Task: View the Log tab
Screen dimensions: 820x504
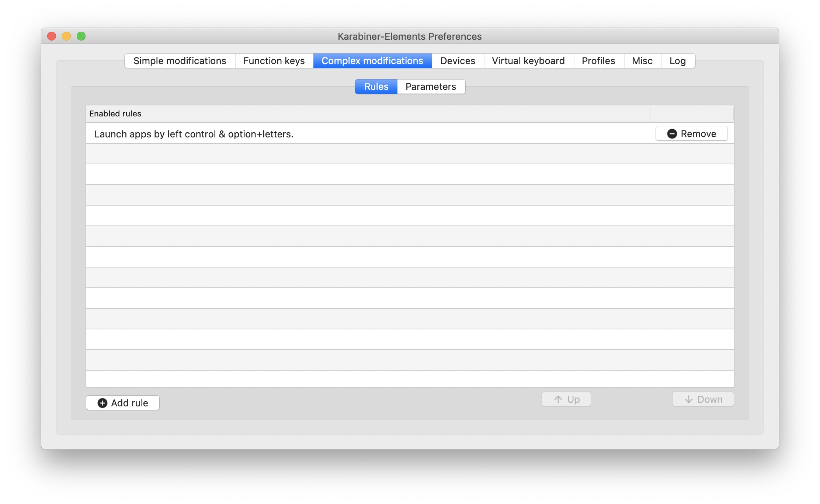Action: [677, 61]
